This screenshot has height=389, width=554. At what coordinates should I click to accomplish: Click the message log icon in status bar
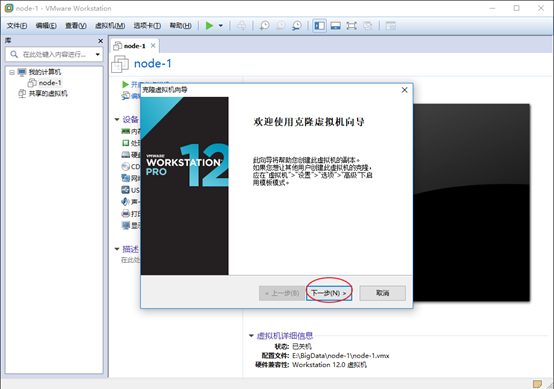[x=537, y=384]
